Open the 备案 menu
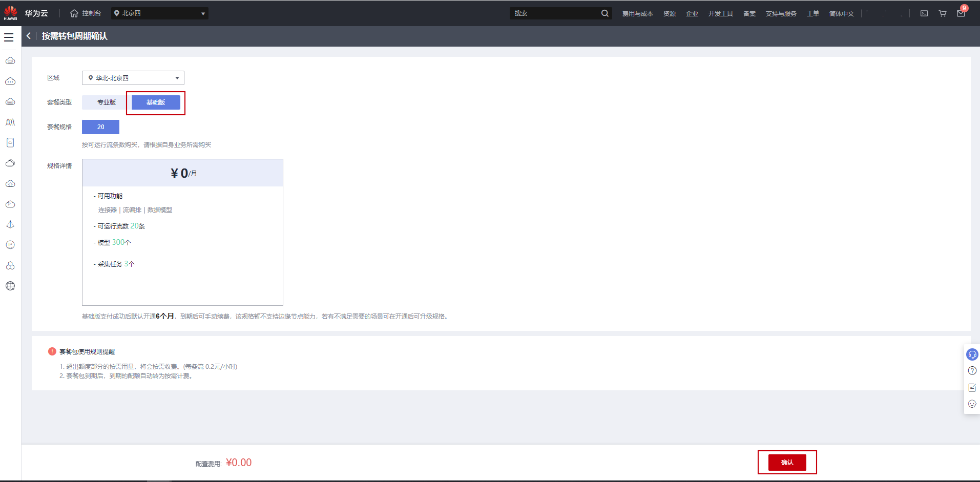Image resolution: width=980 pixels, height=482 pixels. [x=749, y=14]
